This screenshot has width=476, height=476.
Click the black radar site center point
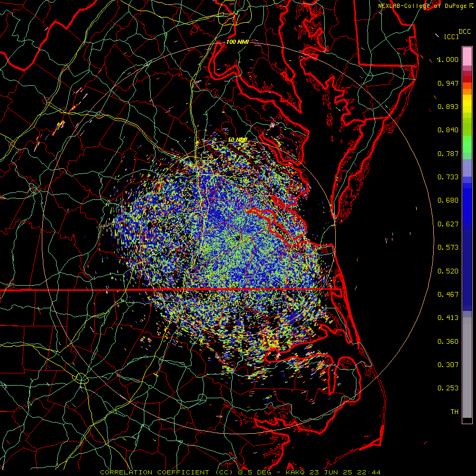pos(237,237)
